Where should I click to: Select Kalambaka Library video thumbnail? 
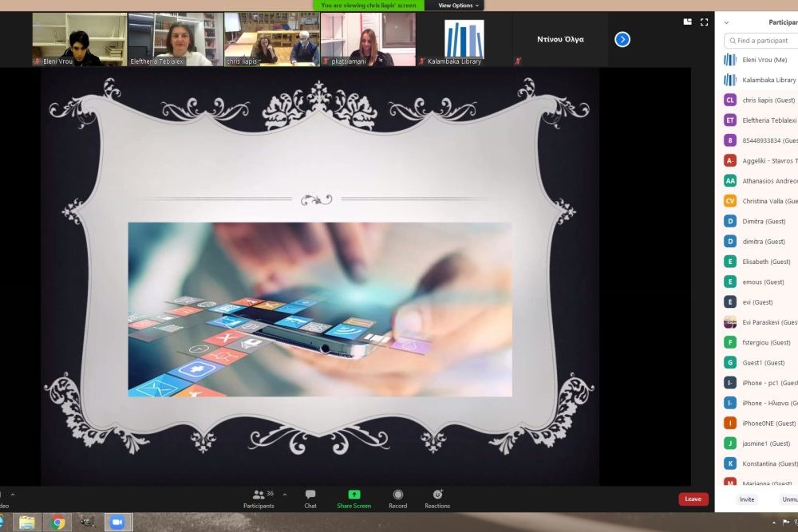(464, 39)
